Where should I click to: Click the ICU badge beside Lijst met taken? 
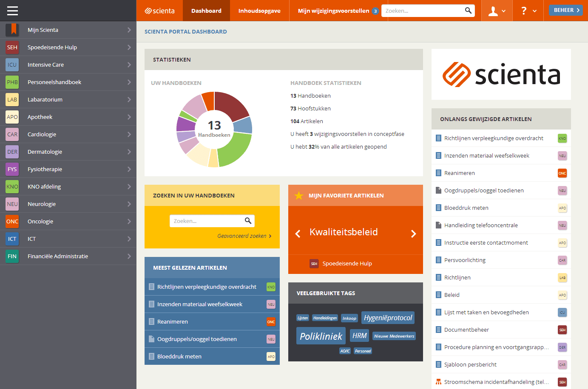562,313
